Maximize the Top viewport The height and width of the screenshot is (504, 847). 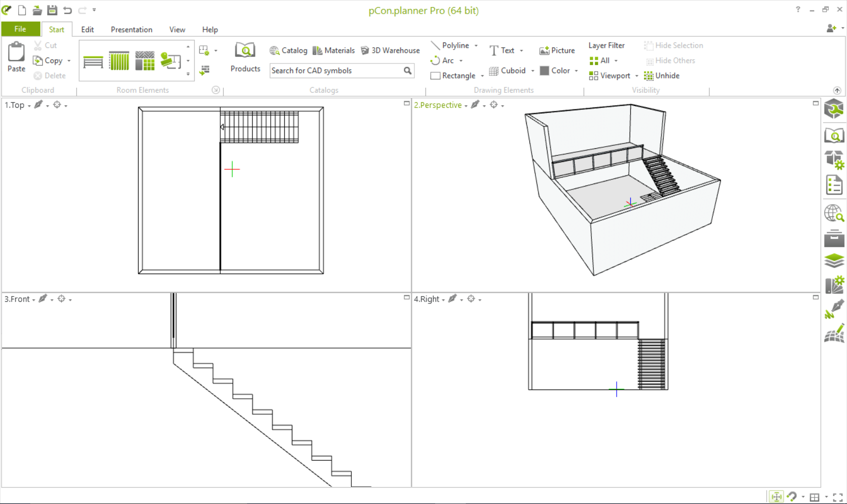pos(406,103)
